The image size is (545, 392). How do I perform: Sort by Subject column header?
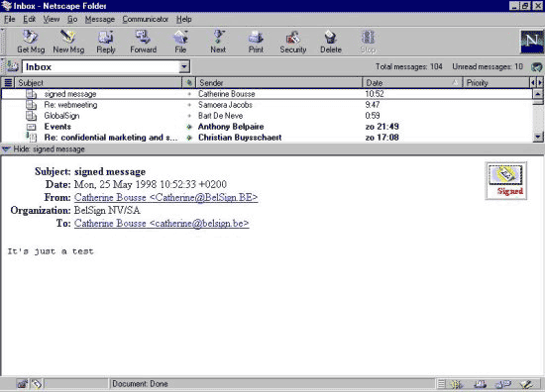coord(98,82)
